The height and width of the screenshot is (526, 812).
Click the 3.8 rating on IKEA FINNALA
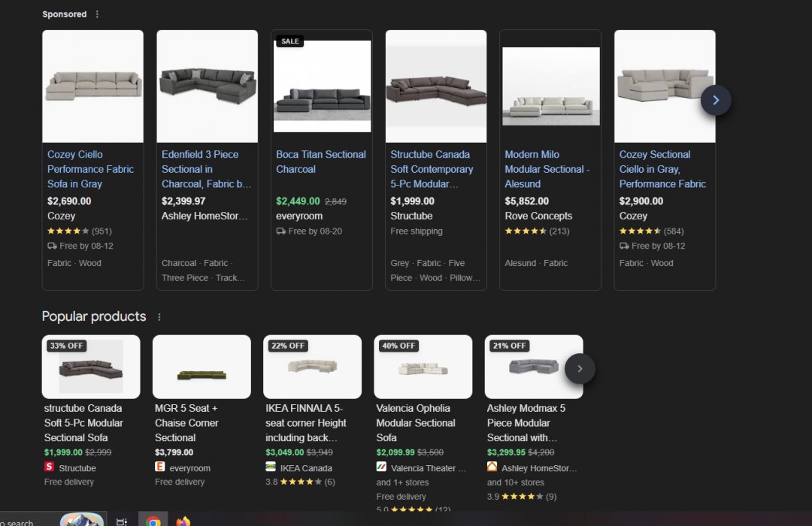coord(300,482)
